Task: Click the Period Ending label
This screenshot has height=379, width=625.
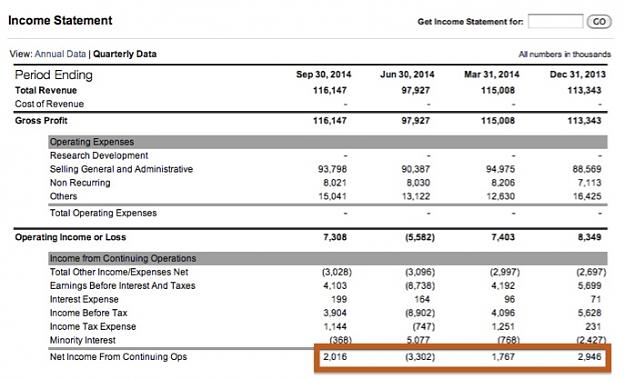Action: [53, 75]
